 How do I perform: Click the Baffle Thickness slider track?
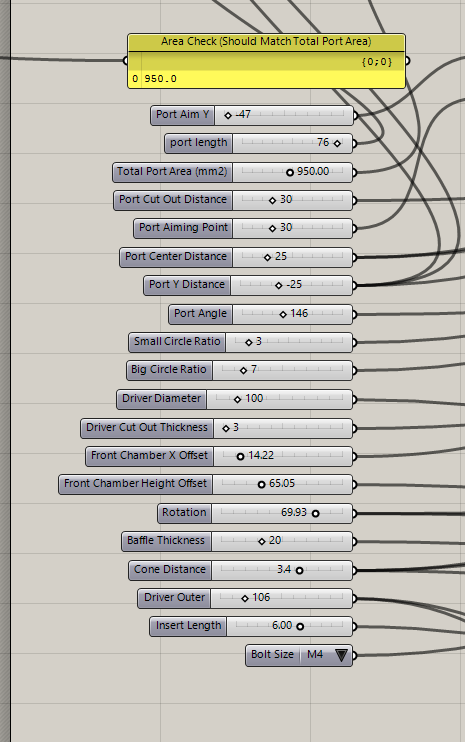[x=281, y=541]
